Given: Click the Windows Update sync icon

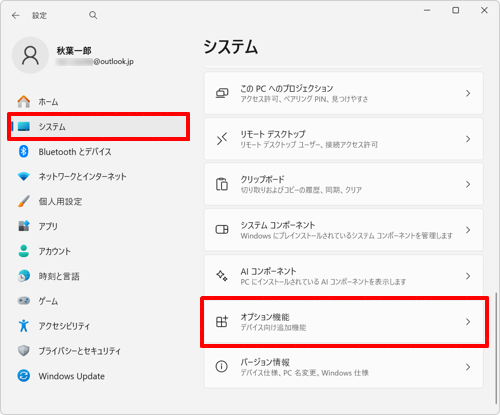Looking at the screenshot, I should 24,376.
